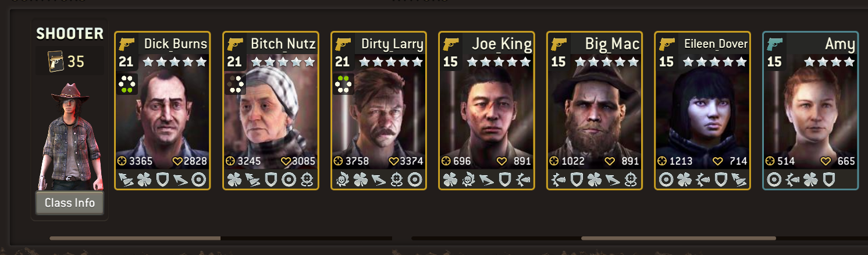Click the left horizontal scrollbar thumb
This screenshot has width=868, height=255.
point(135,238)
